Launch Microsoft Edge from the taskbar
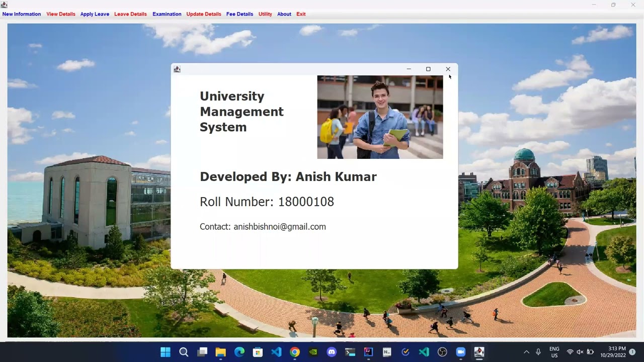644x362 pixels. point(239,352)
